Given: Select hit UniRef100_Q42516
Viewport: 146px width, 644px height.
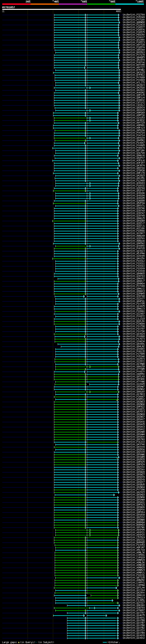Looking at the screenshot, I should [133, 88].
